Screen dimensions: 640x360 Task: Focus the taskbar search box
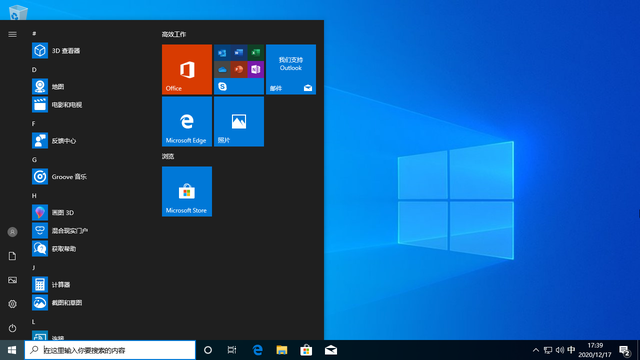[x=110, y=350]
